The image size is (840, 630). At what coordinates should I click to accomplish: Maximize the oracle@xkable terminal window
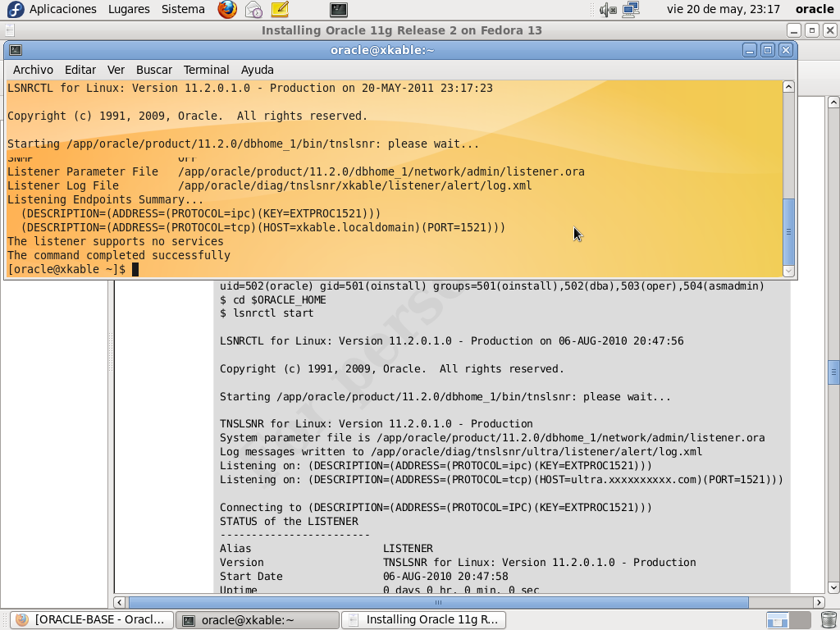pyautogui.click(x=768, y=50)
